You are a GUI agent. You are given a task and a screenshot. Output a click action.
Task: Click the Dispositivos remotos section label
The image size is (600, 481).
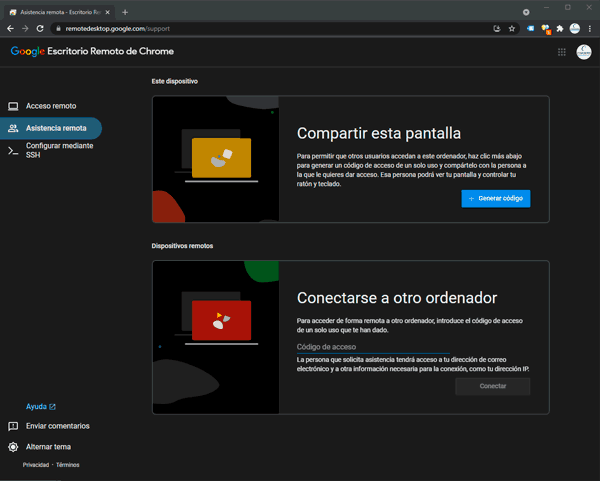coord(182,246)
